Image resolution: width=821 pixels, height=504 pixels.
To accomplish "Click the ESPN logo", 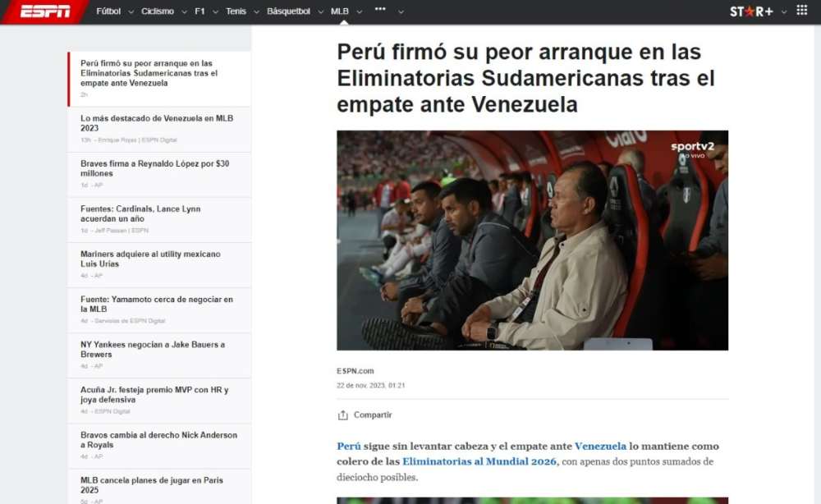I will point(45,11).
